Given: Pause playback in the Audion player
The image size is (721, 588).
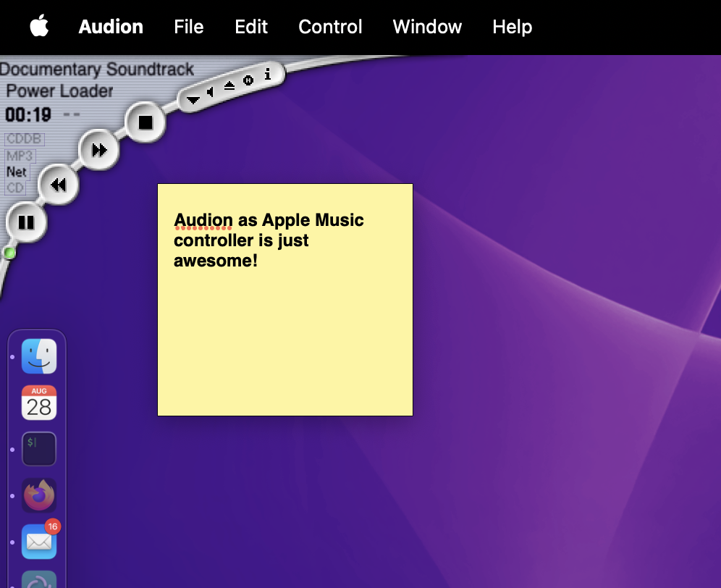Looking at the screenshot, I should pos(26,222).
